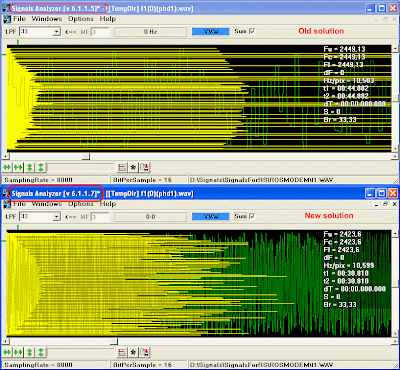Click child window minimize icon in lower menu bar
The width and height of the screenshot is (400, 370).
[x=377, y=204]
